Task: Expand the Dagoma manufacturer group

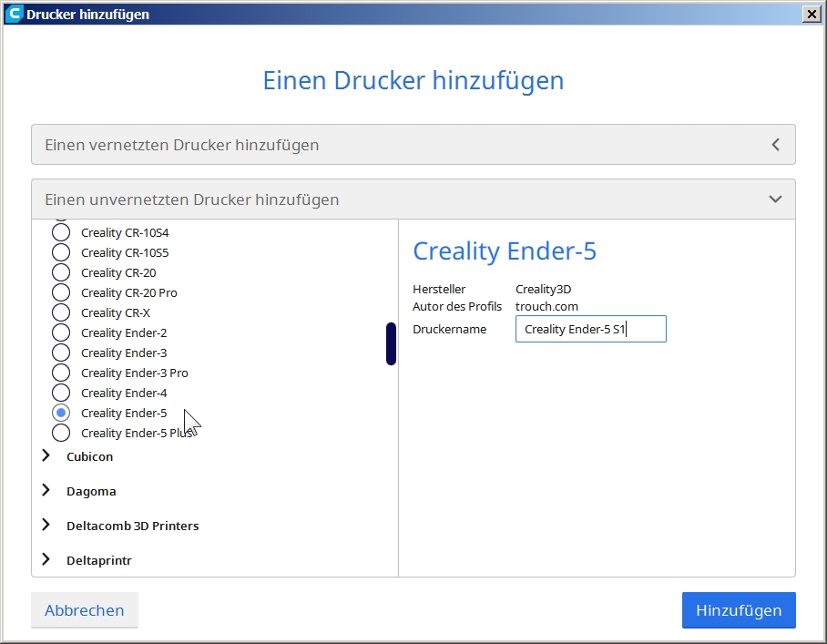Action: point(46,491)
